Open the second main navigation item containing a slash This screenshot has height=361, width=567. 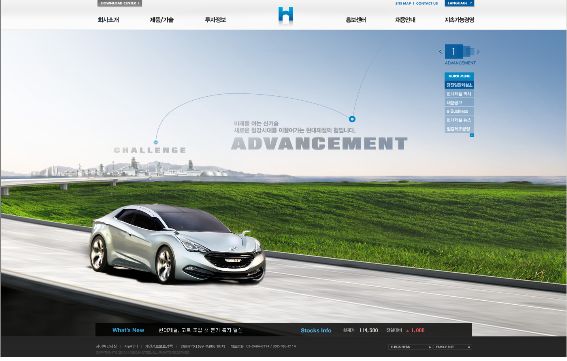pyautogui.click(x=162, y=20)
